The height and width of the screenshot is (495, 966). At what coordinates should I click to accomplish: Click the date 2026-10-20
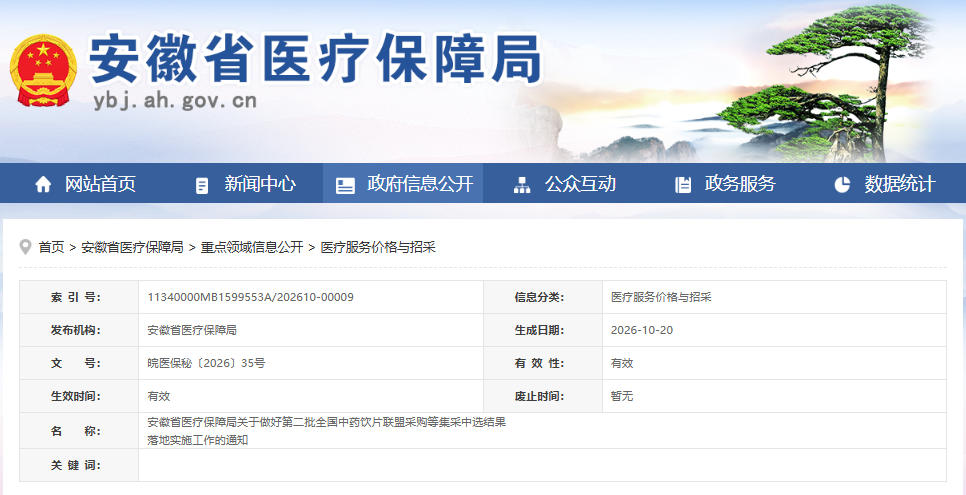point(642,330)
